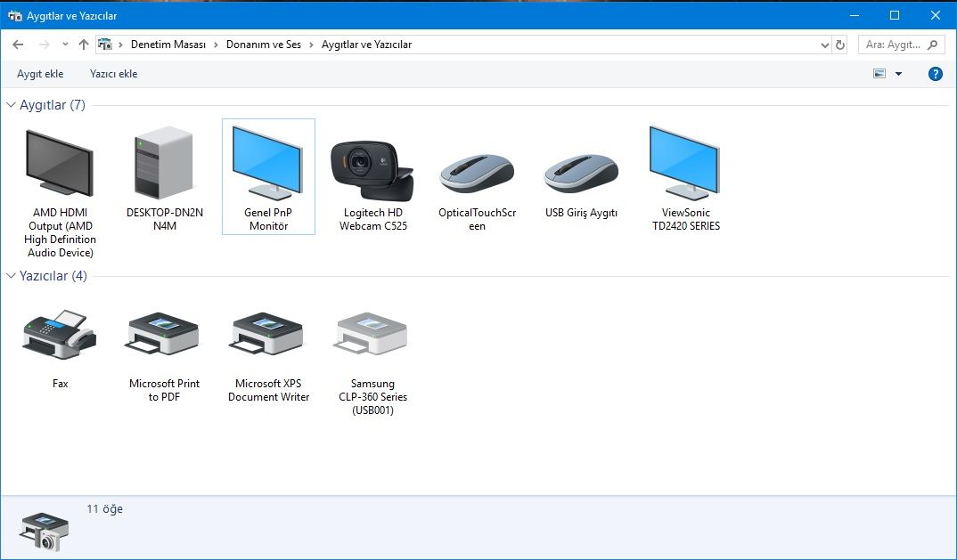
Task: Minimize the Aygıtlar ve Yazıcılar window
Action: [855, 15]
